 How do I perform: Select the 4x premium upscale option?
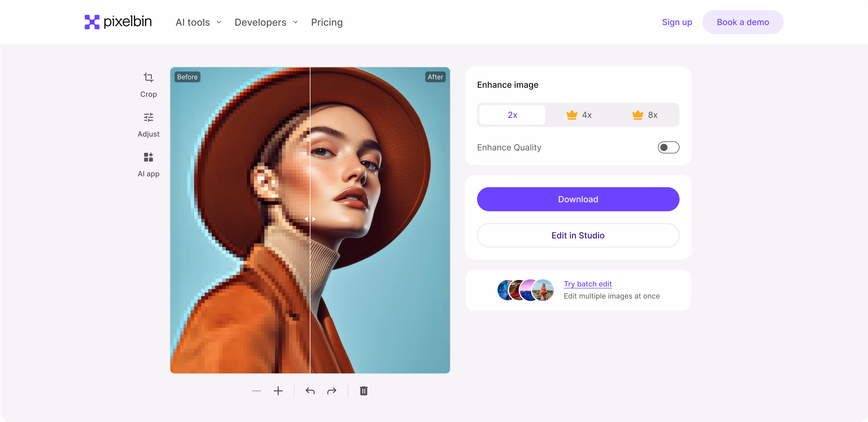(x=579, y=115)
